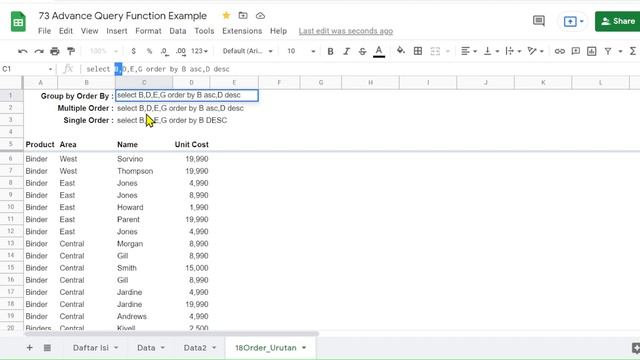Select row header 10

[x=11, y=207]
